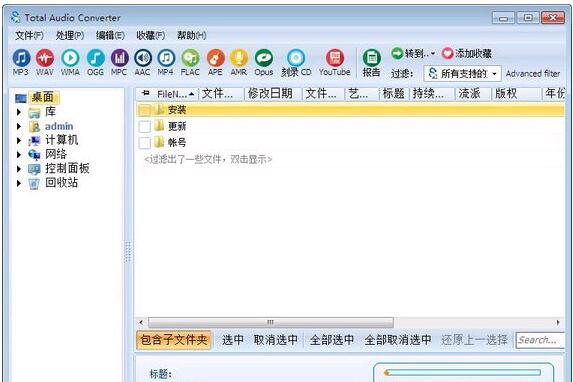Expand the 库 tree node
The width and height of the screenshot is (573, 382).
(19, 112)
